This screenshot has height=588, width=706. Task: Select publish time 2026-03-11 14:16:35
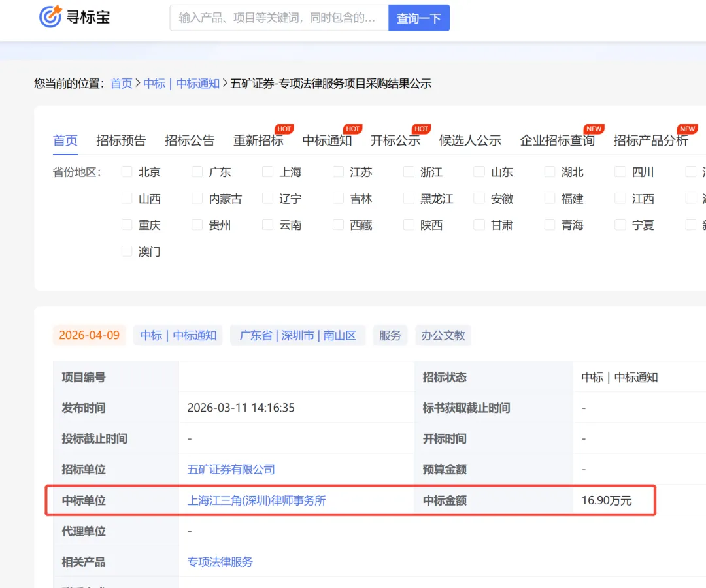point(241,408)
